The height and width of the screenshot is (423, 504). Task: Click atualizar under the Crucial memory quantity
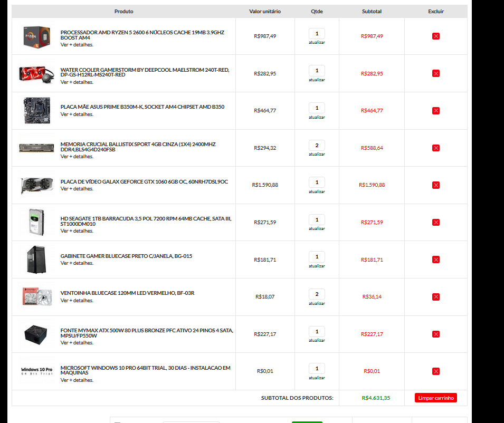(x=317, y=154)
